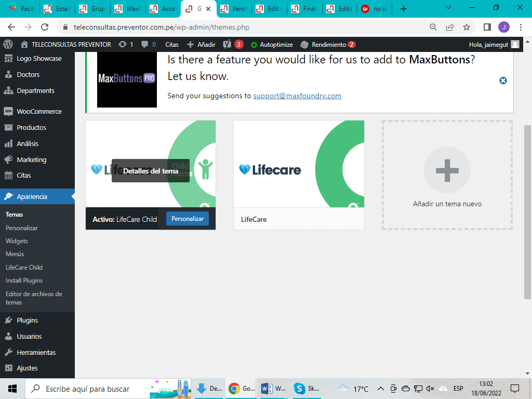Image resolution: width=532 pixels, height=399 pixels.
Task: Toggle browser side panel icon
Action: (x=487, y=27)
